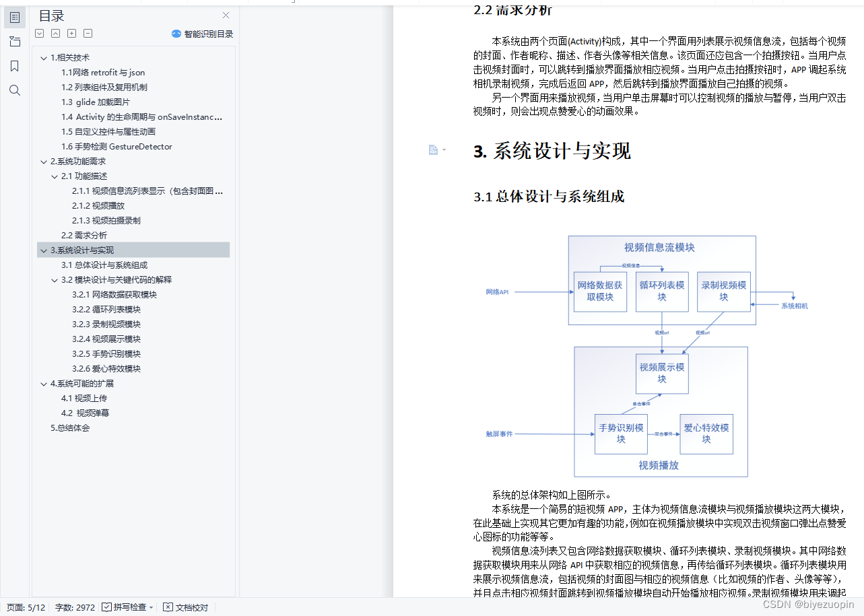This screenshot has width=864, height=616.
Task: Jump to 3.2.3 录制视频模块
Action: pos(106,324)
